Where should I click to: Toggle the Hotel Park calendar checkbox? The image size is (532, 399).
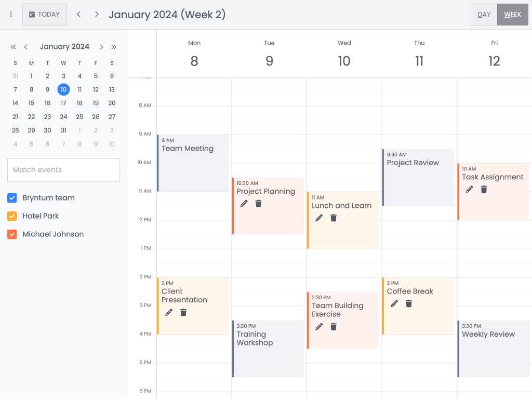point(12,216)
